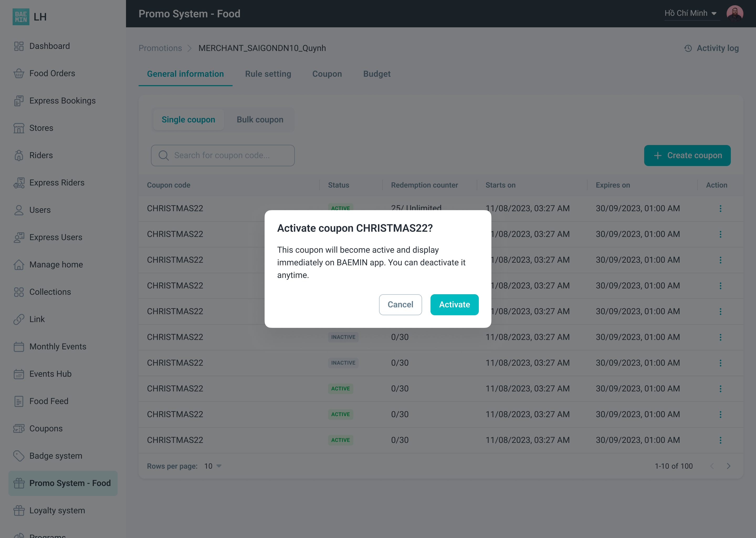Viewport: 756px width, 538px height.
Task: Click the Search for coupon code field
Action: point(223,155)
